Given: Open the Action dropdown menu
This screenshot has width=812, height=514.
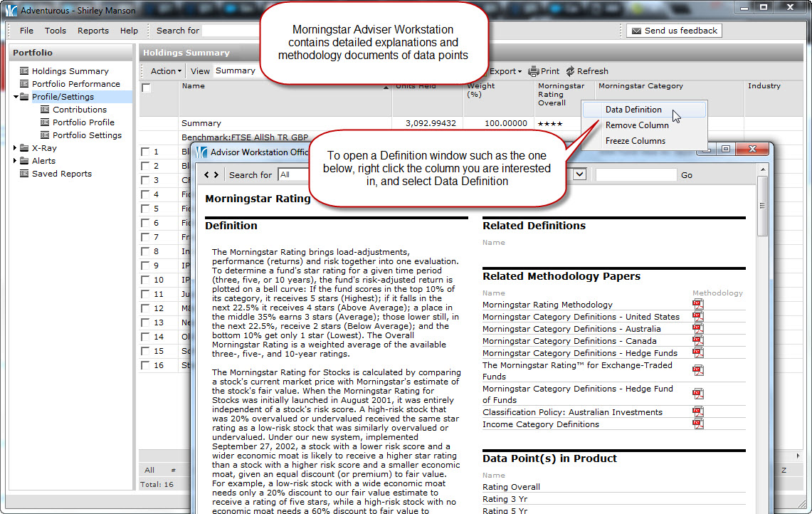Looking at the screenshot, I should [x=166, y=71].
